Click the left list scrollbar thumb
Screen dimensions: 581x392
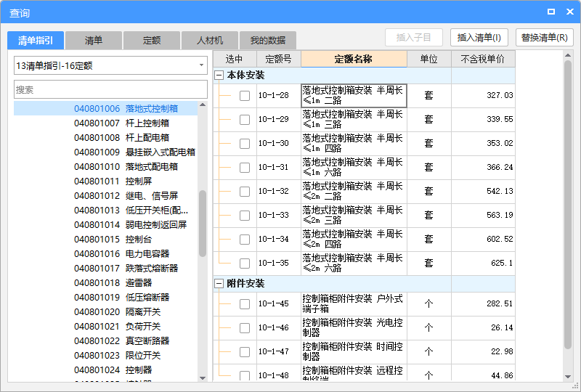pos(203,224)
